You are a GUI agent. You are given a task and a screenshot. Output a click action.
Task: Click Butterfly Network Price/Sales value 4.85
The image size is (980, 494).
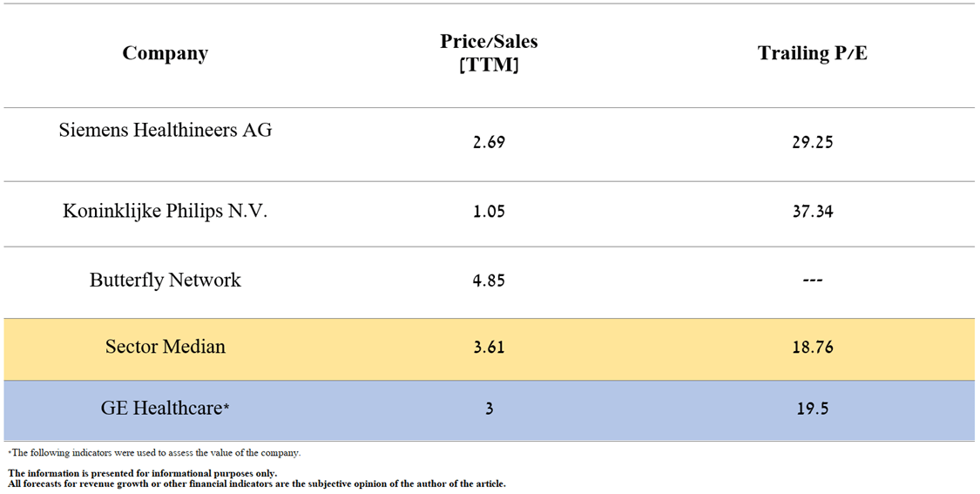489,281
